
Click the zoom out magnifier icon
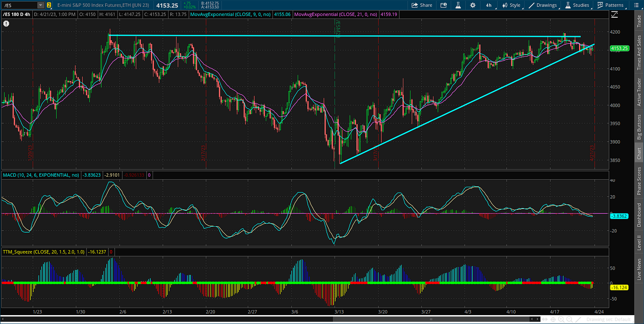[x=569, y=319]
